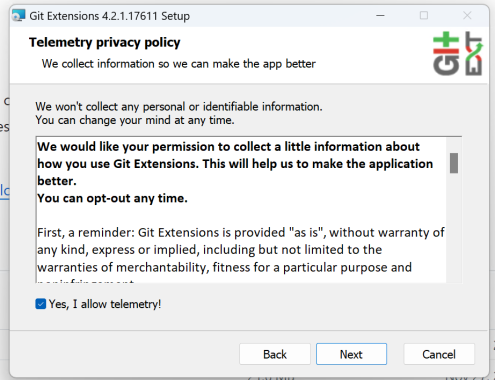
Task: Click the setup installer icon in the title bar
Action: (x=19, y=15)
